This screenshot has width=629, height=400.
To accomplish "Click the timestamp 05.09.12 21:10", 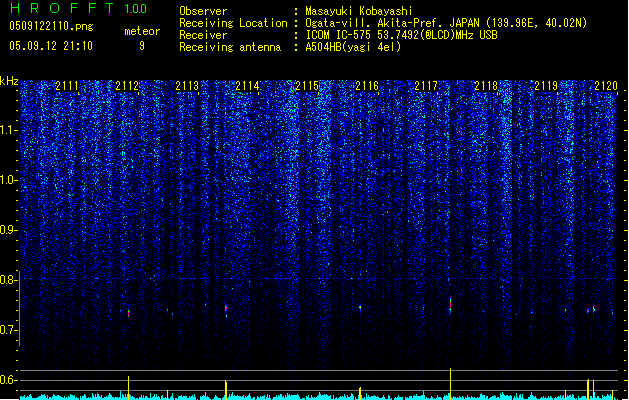I will [51, 46].
